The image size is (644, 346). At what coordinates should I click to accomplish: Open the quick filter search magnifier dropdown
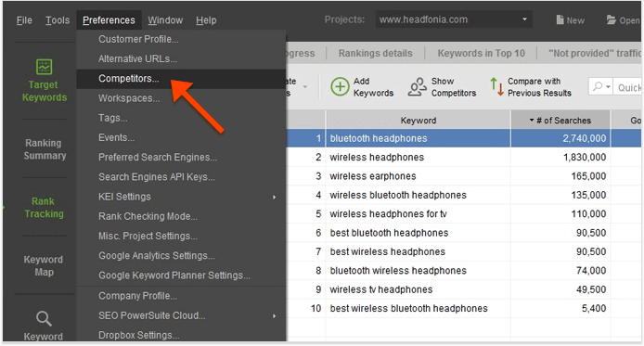601,86
